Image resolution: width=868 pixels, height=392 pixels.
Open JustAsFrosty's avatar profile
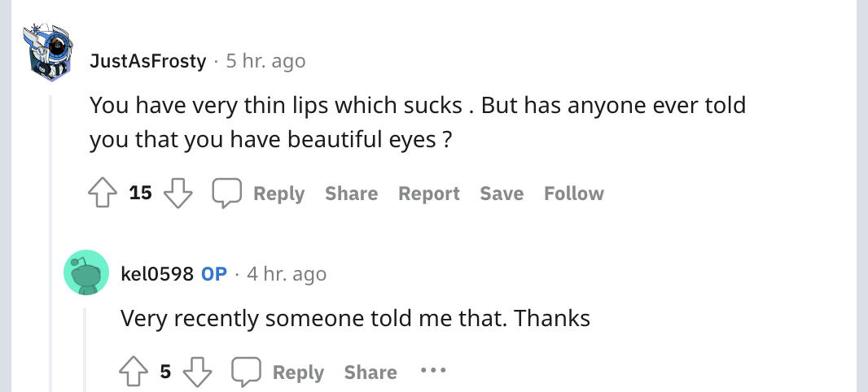pos(47,53)
